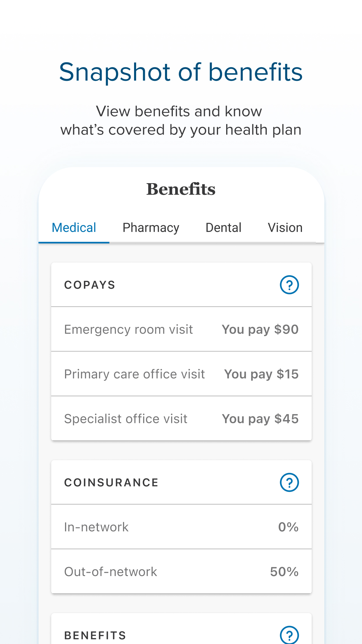
Task: Open the Copays help question-mark icon
Action: coord(289,285)
